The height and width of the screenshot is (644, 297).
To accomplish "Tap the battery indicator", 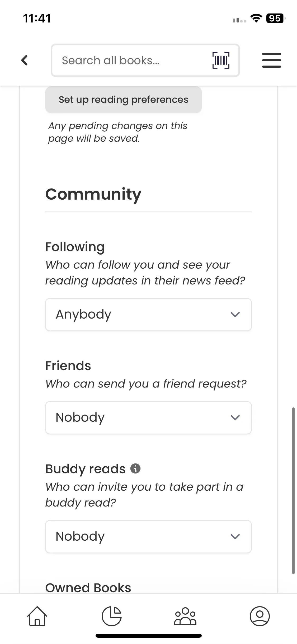I will coord(275,18).
